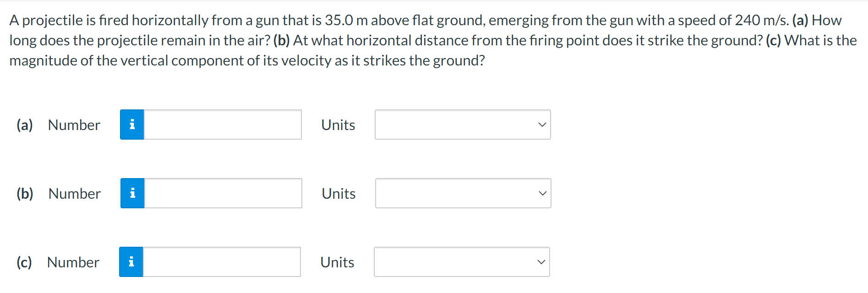Viewport: 868px width, 293px height.
Task: Select the blue 'i' button for answer (b)
Action: tap(132, 193)
